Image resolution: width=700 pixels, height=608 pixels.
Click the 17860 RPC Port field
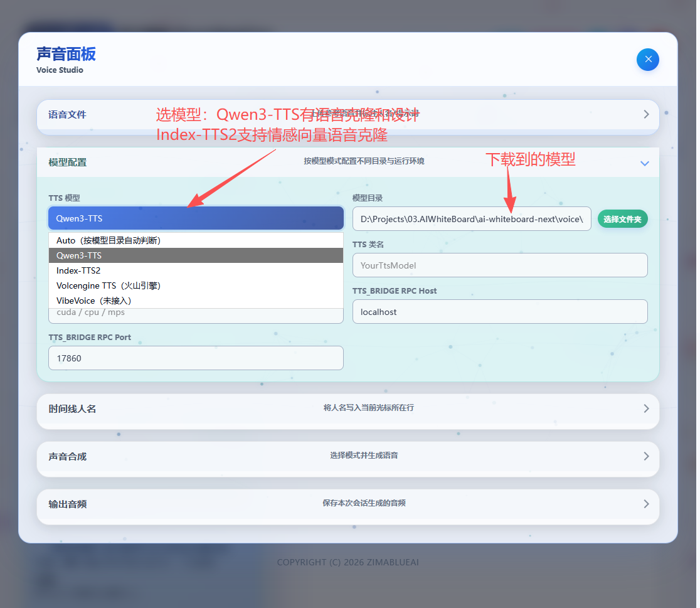(x=196, y=358)
